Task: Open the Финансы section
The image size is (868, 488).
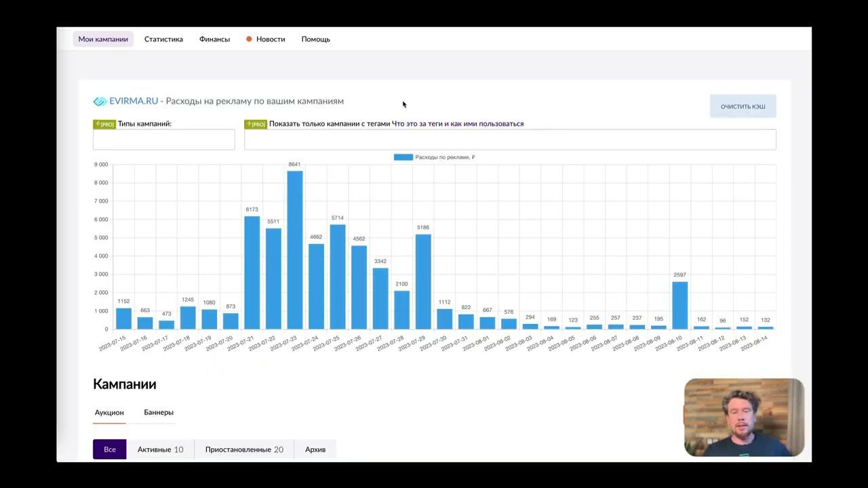Action: tap(214, 39)
